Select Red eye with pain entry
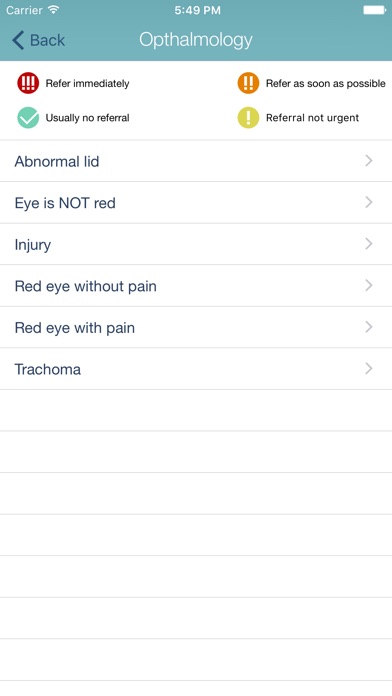392x696 pixels. tap(196, 328)
